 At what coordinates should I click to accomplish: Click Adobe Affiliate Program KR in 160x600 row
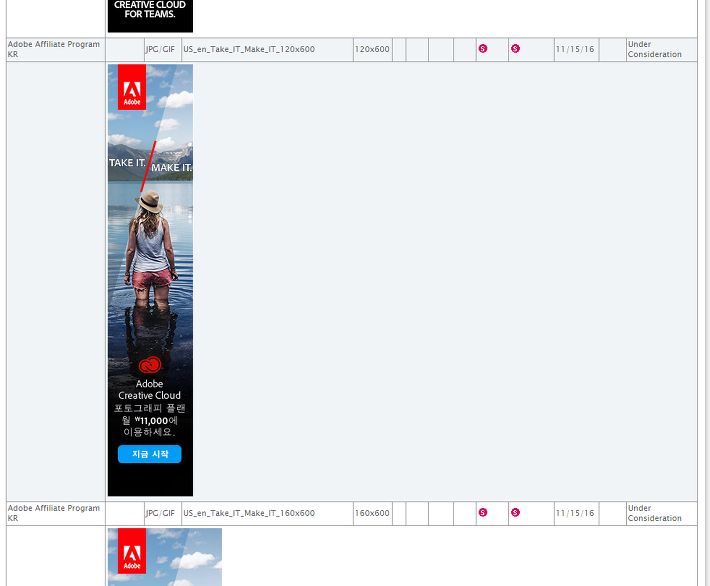54,513
